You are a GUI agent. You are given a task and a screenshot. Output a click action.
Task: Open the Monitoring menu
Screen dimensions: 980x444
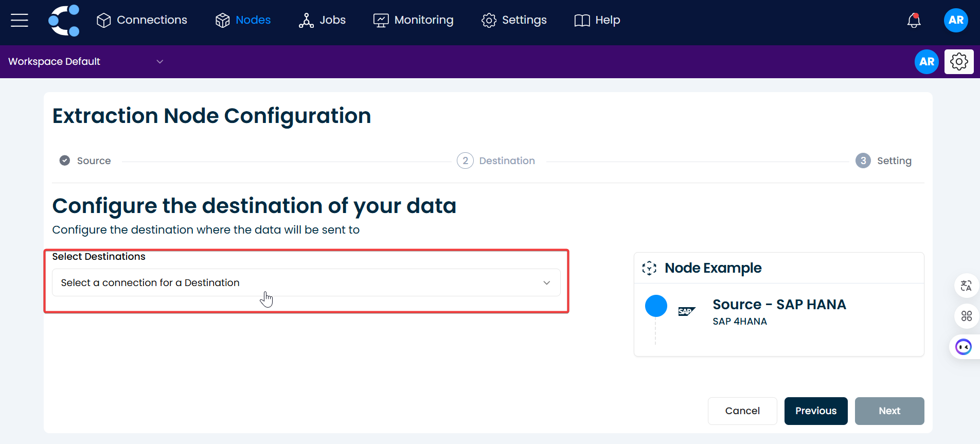click(414, 21)
